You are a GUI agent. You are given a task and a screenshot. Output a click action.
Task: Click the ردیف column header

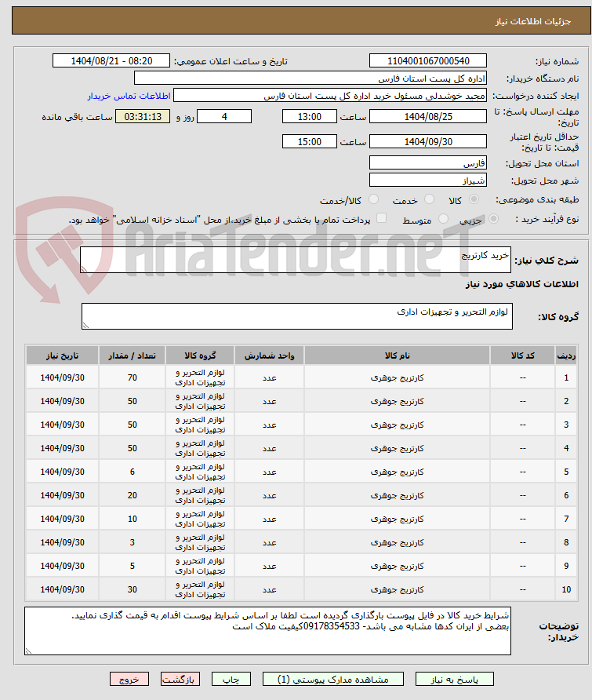(x=566, y=355)
